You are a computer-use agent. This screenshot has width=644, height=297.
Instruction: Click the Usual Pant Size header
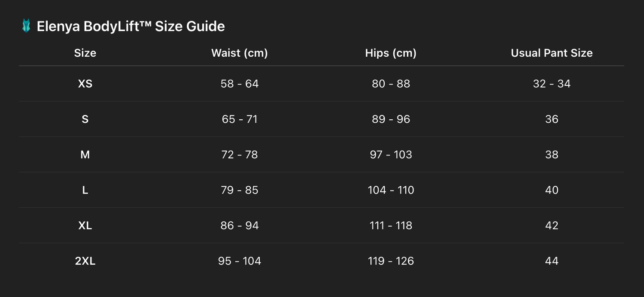click(551, 53)
